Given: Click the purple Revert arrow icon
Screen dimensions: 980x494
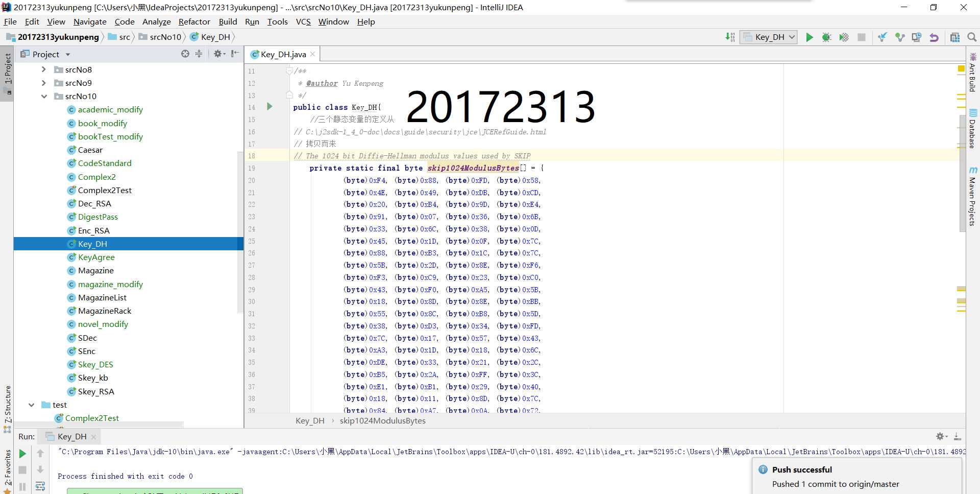Looking at the screenshot, I should pyautogui.click(x=934, y=37).
